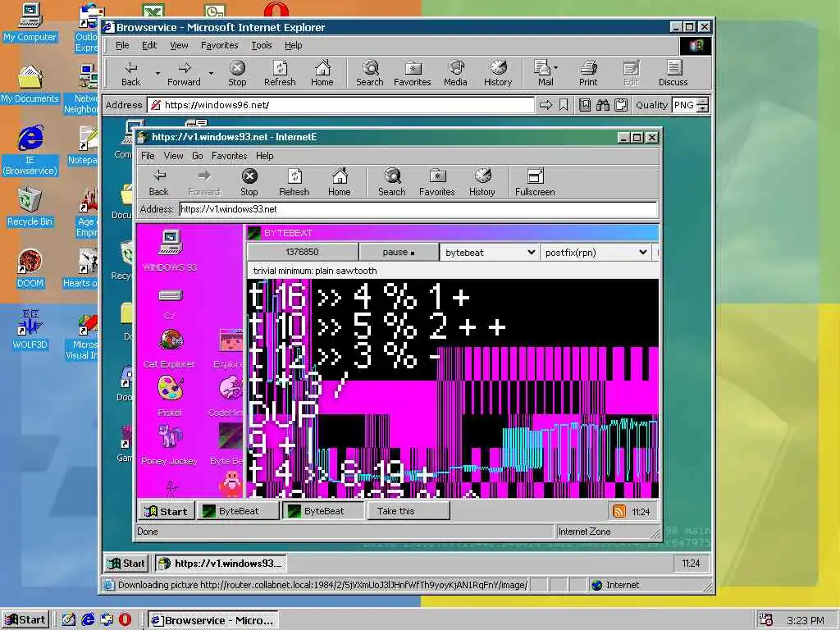Open the WOLF3D desktop shortcut
Viewport: 840px width, 630px height.
tap(30, 330)
